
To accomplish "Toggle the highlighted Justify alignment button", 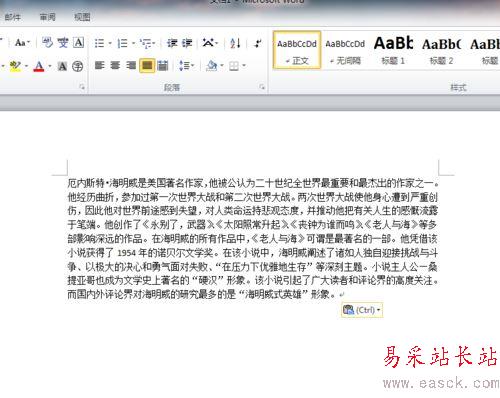I will (x=147, y=66).
